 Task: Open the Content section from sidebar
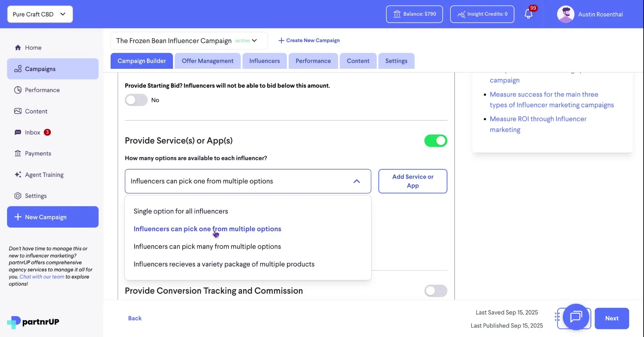[x=36, y=111]
